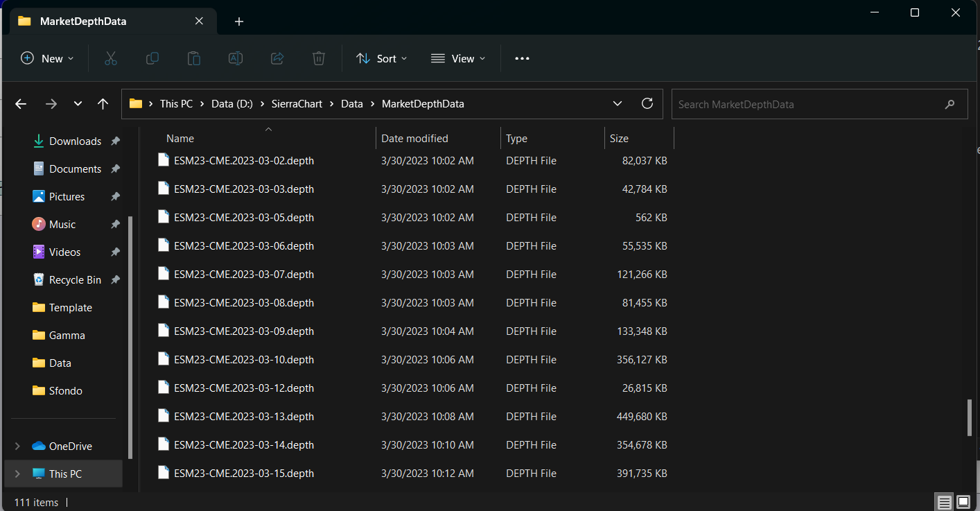Click the Share icon in toolbar

pyautogui.click(x=277, y=59)
